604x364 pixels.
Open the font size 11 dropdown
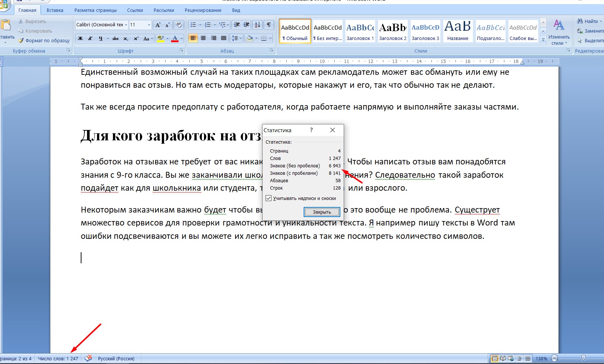pos(149,25)
